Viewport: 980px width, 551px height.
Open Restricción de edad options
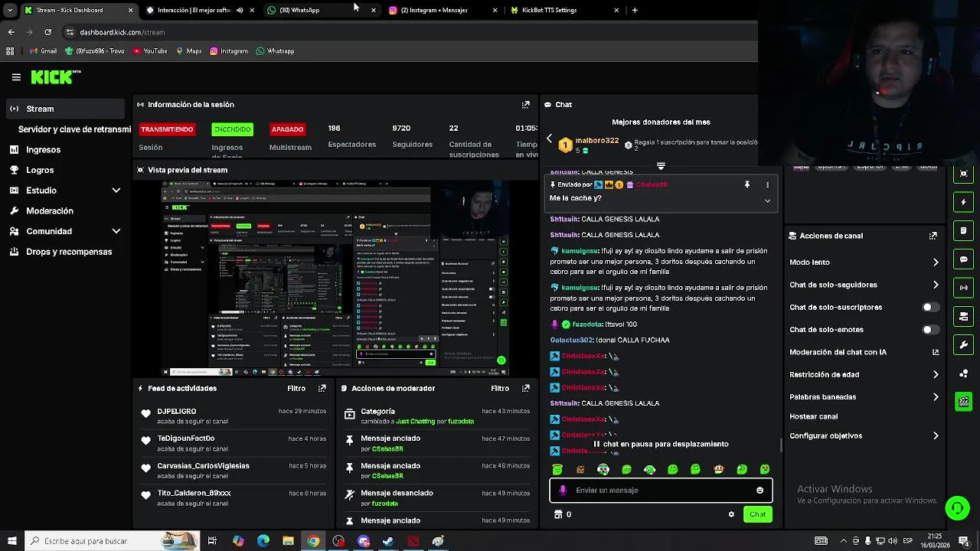pos(864,374)
